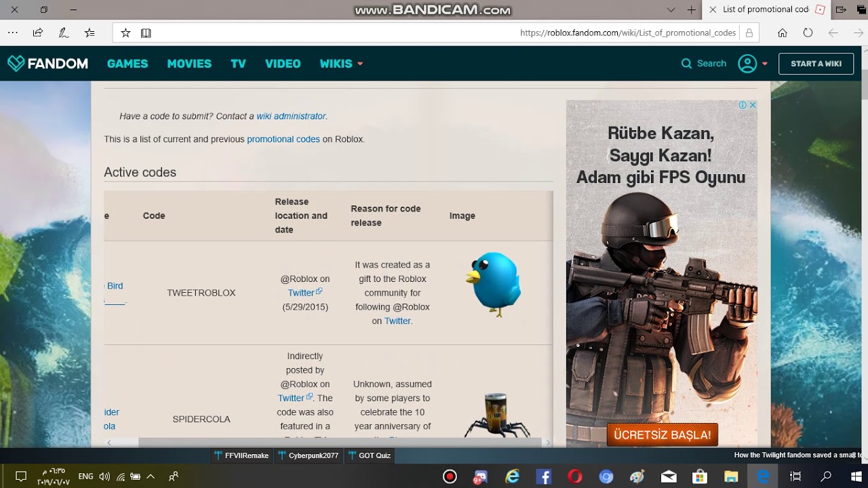Open the Twilight fandom article link
This screenshot has height=488, width=868.
797,455
